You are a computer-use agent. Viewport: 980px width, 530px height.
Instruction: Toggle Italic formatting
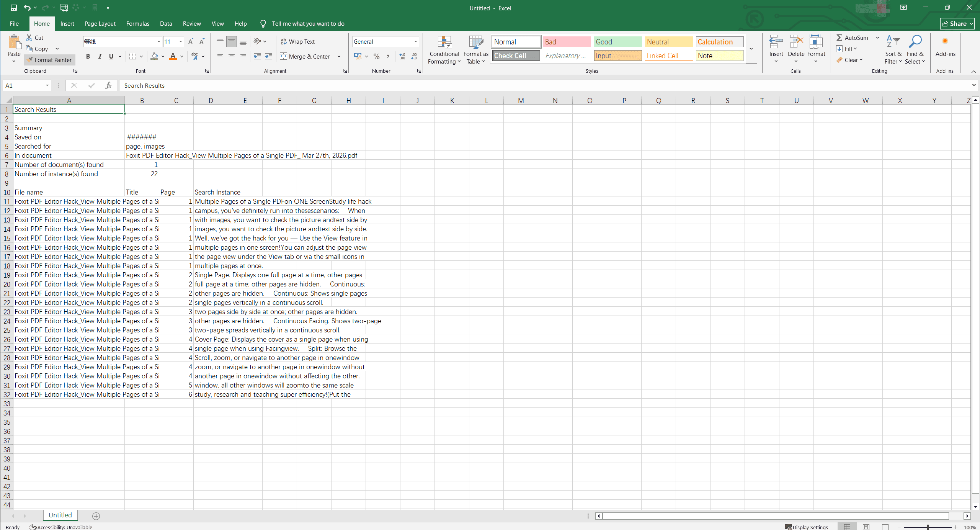(100, 56)
